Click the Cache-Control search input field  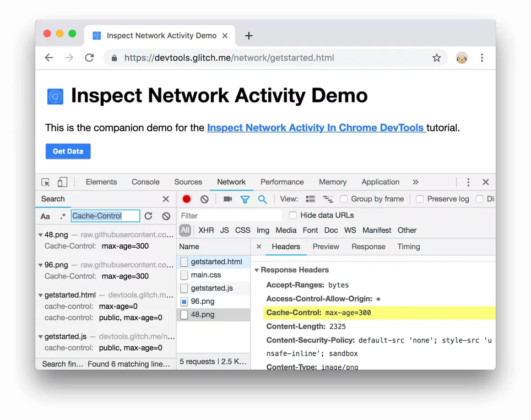(x=105, y=216)
